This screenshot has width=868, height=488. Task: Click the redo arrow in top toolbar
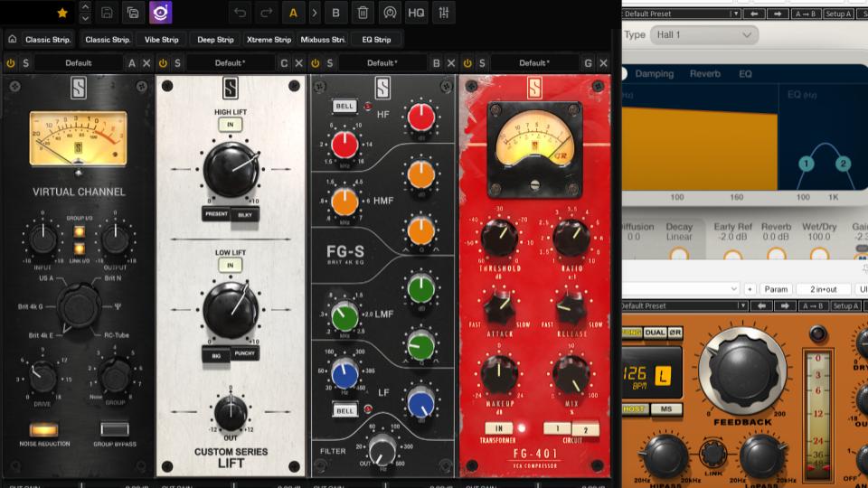pos(266,13)
